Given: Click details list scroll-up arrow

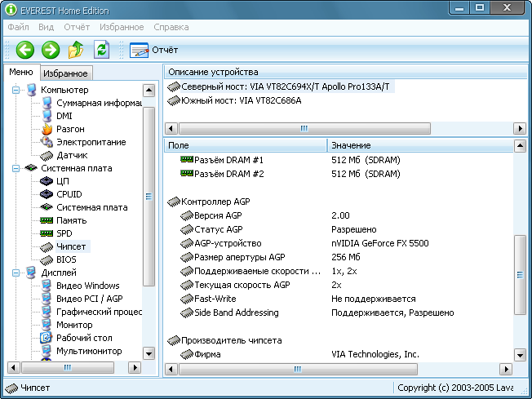Looking at the screenshot, I should (520, 146).
